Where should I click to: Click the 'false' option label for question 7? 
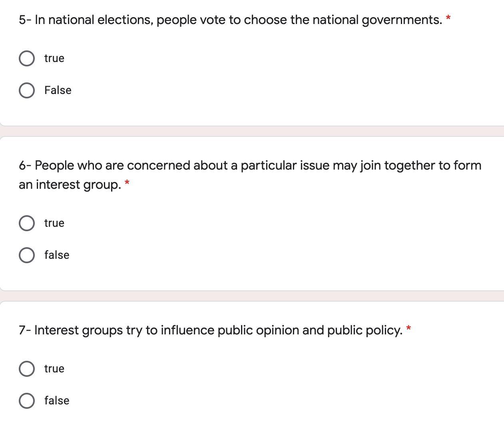pyautogui.click(x=57, y=401)
